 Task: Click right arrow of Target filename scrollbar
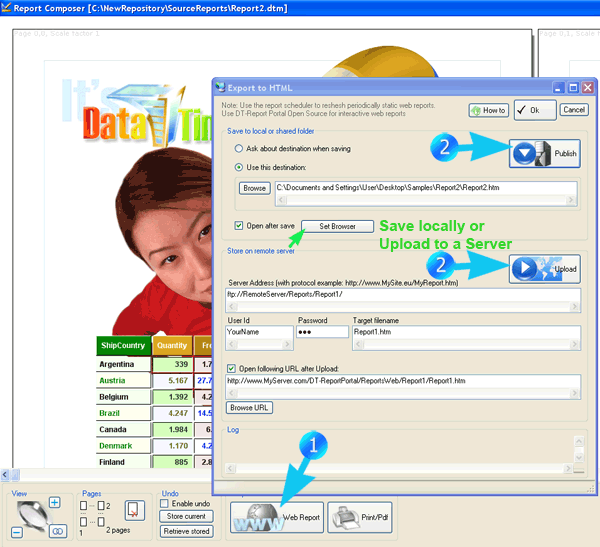[574, 345]
